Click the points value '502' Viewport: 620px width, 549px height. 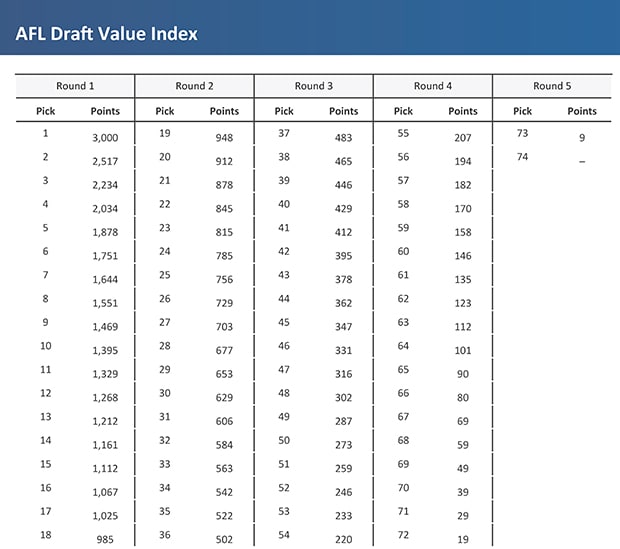click(x=224, y=540)
